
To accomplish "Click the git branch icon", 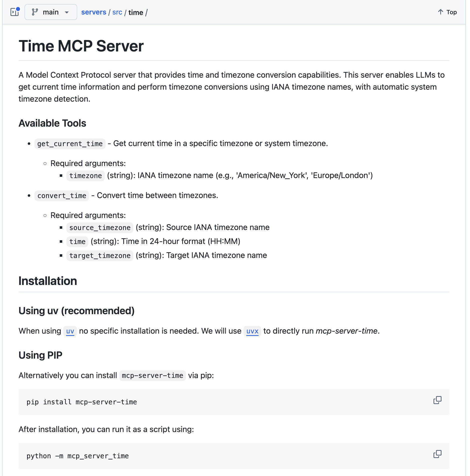I will [x=35, y=12].
